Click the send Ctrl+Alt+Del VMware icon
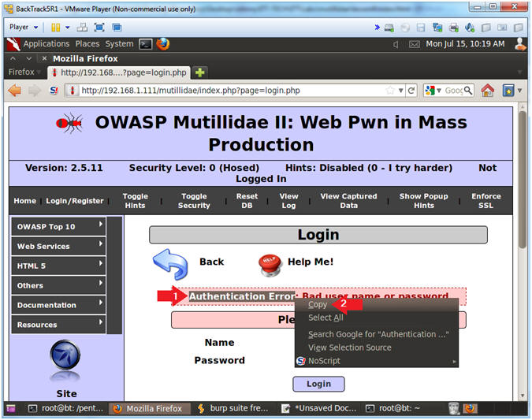 coord(82,27)
